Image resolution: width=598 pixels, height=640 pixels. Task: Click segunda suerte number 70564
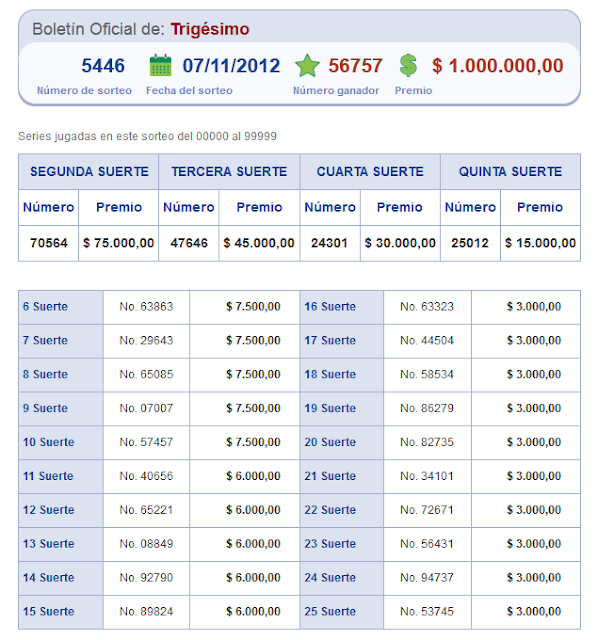point(49,243)
